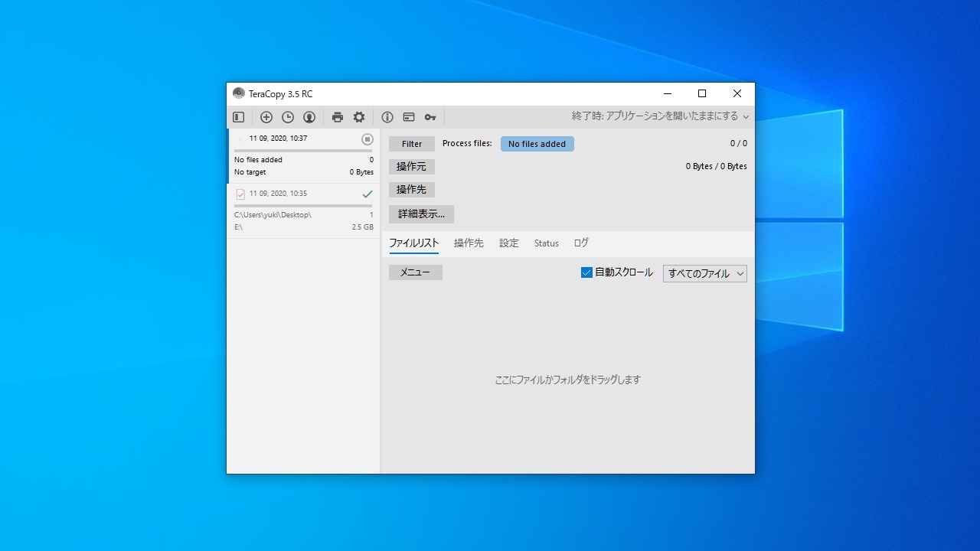Switch to the Status tab

[547, 243]
